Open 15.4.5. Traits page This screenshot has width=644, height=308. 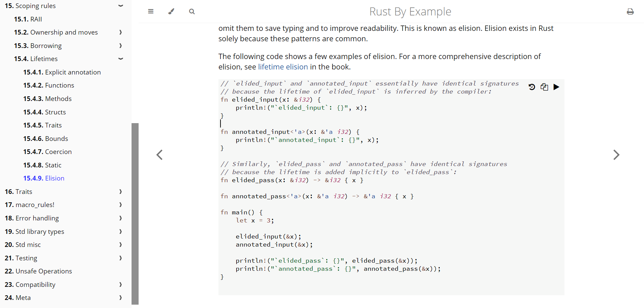pos(42,125)
